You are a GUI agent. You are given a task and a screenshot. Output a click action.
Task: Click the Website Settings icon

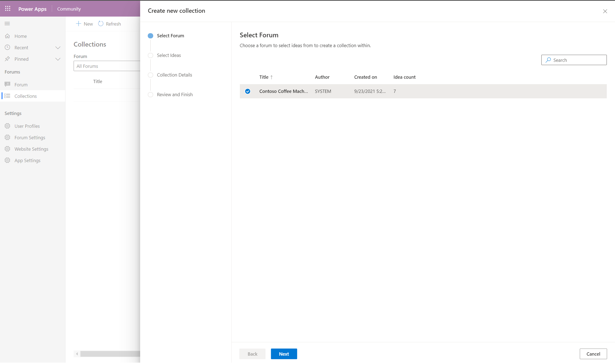8,149
